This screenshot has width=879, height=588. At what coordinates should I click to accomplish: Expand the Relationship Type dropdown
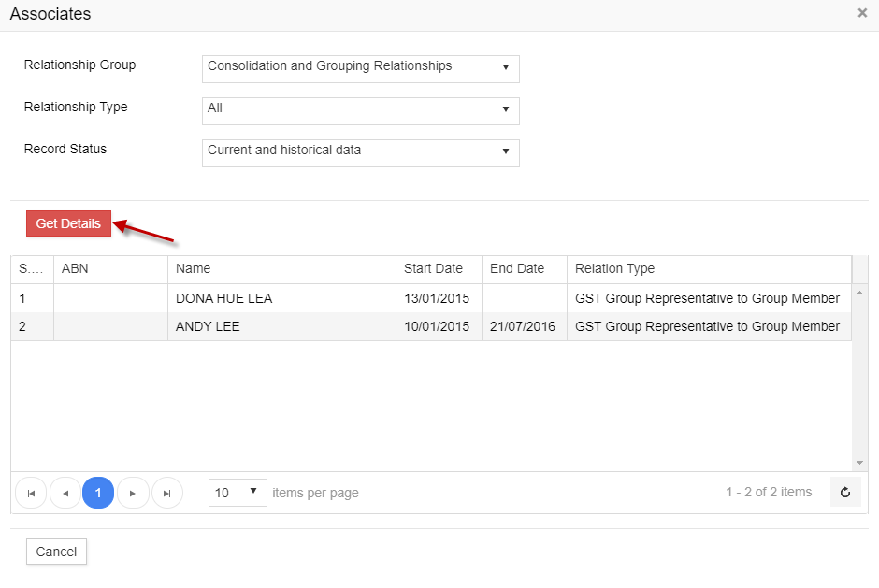click(360, 109)
